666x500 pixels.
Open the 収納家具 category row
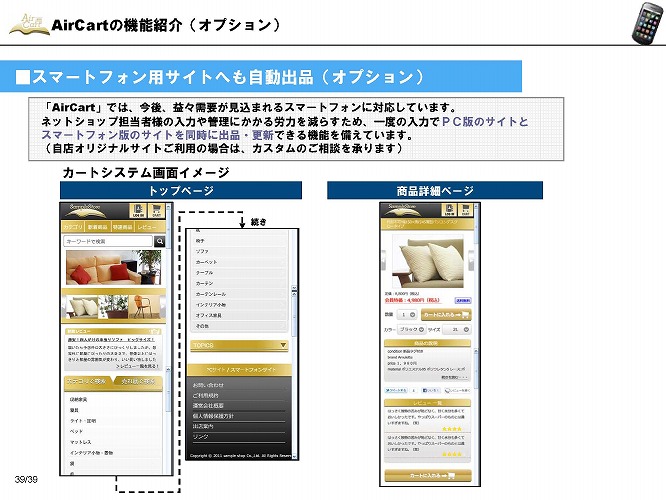(x=113, y=400)
